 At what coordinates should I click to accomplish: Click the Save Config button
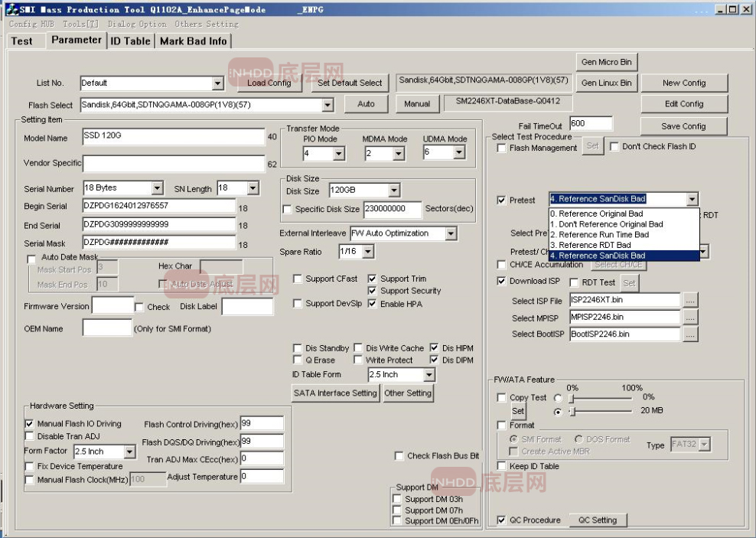683,126
